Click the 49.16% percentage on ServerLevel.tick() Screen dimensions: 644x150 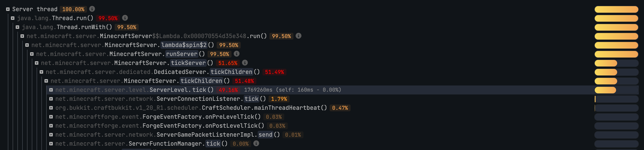point(228,90)
